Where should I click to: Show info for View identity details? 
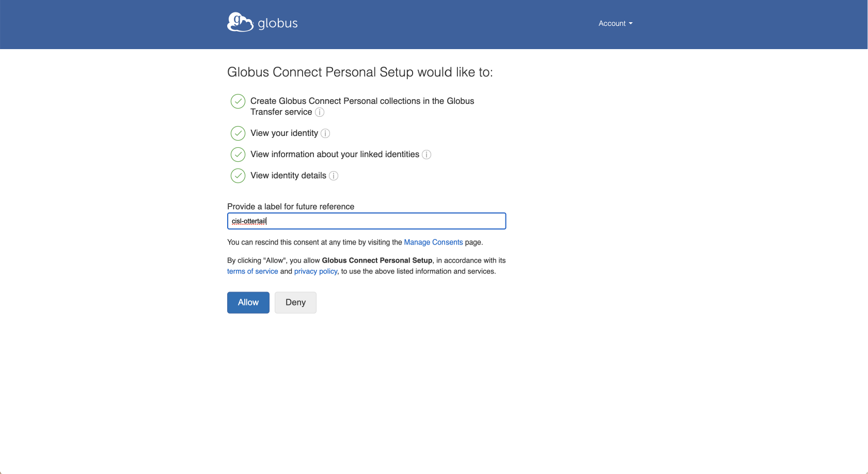pyautogui.click(x=334, y=176)
